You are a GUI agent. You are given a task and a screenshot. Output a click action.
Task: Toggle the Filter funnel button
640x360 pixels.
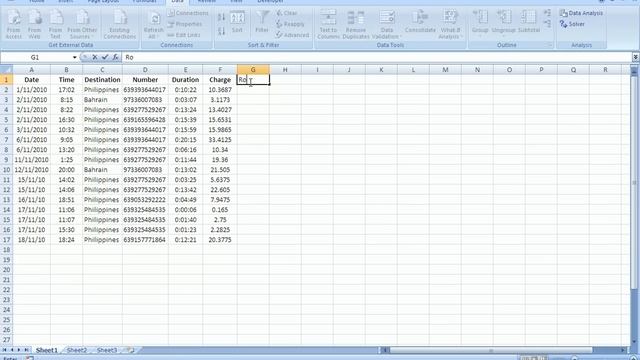pos(262,22)
